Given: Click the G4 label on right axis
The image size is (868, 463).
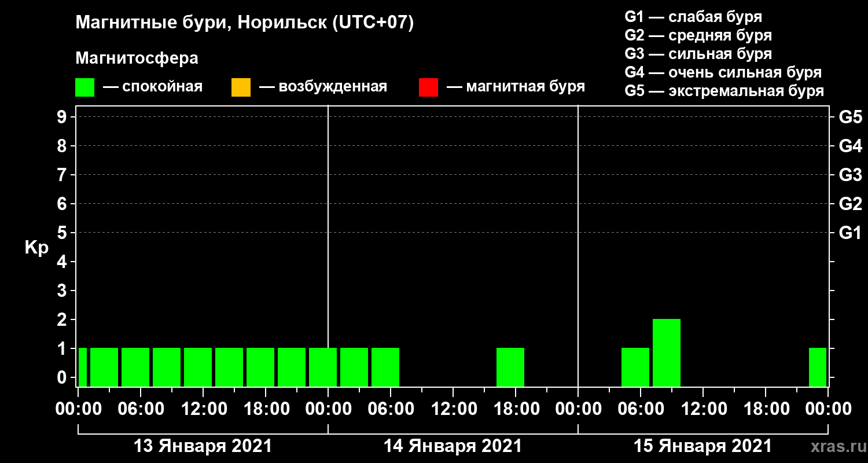Looking at the screenshot, I should tap(850, 146).
